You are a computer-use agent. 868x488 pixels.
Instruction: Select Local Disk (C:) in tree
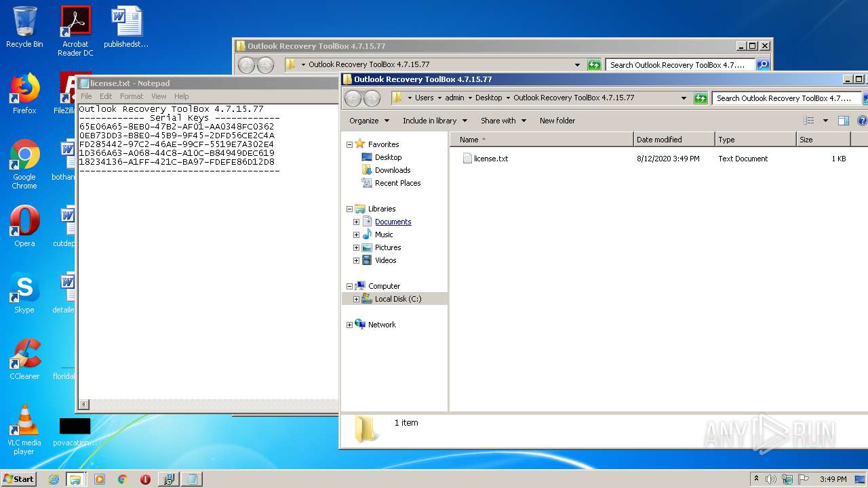coord(398,299)
